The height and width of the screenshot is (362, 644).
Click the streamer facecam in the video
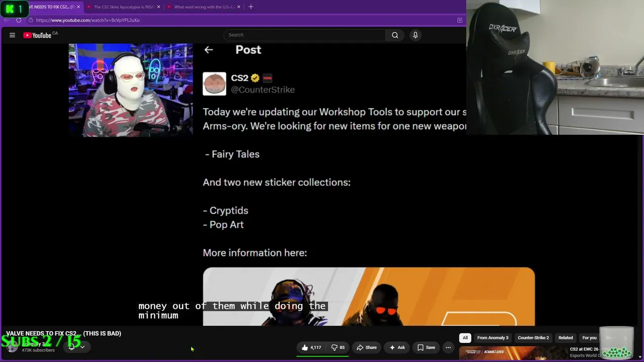131,90
